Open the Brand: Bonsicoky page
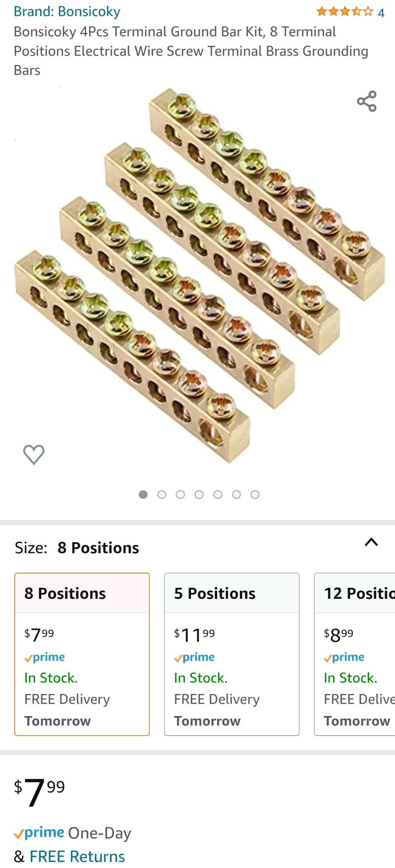The image size is (395, 868). (67, 11)
